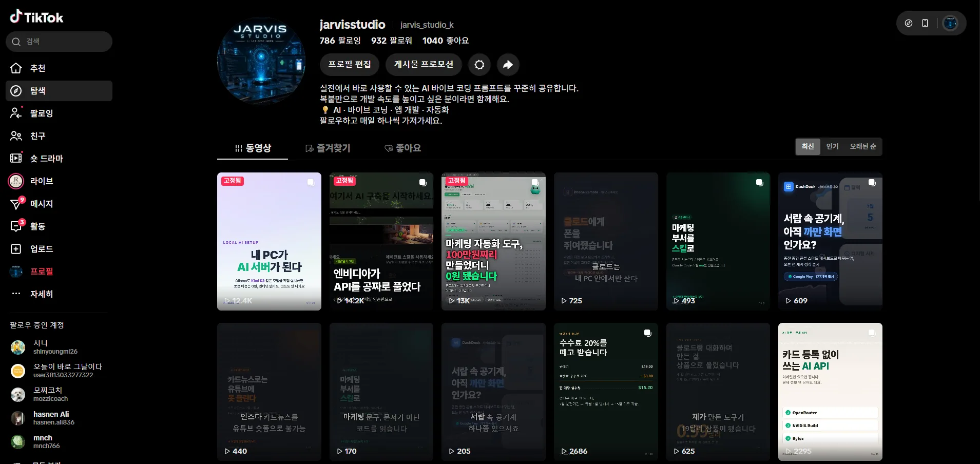
Task: Open followed account mnch766
Action: pos(59,441)
